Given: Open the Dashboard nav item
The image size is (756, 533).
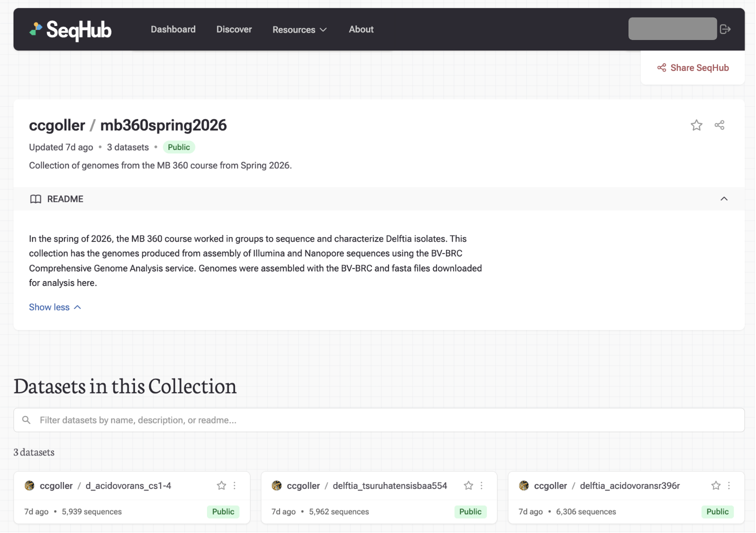Looking at the screenshot, I should pos(173,29).
